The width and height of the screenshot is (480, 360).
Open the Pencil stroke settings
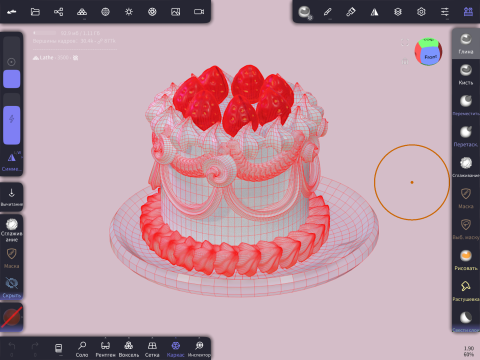(x=328, y=12)
